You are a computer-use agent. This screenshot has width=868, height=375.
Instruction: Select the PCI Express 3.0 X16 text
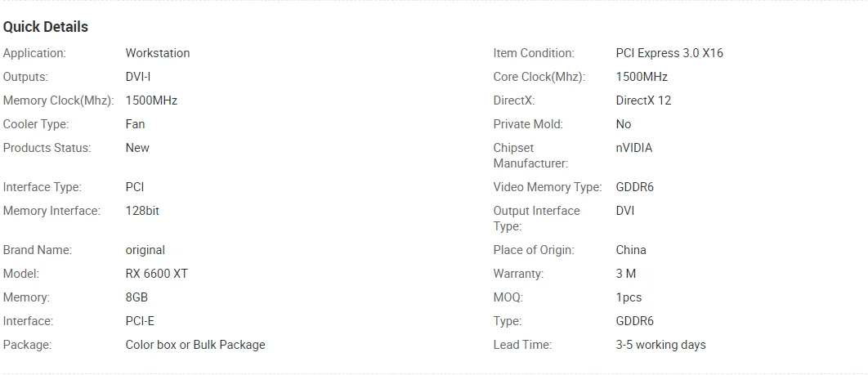tap(669, 53)
